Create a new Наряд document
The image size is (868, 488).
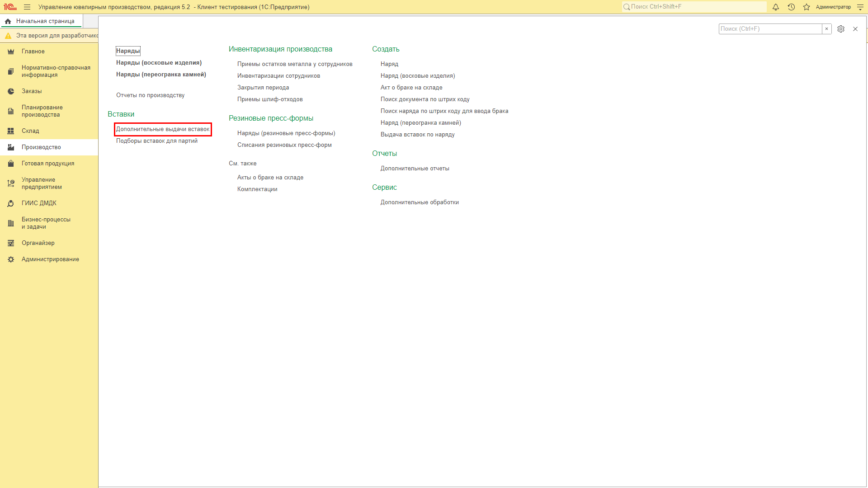[389, 64]
